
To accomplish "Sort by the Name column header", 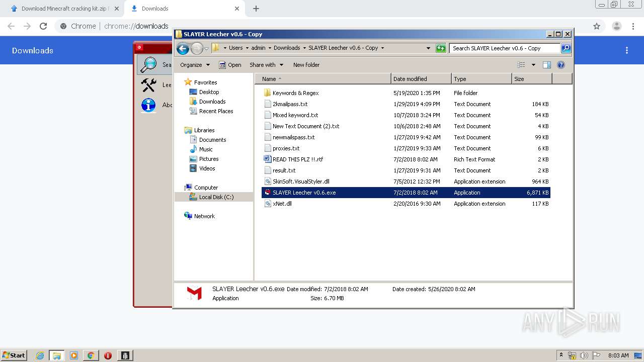I will coord(323,79).
